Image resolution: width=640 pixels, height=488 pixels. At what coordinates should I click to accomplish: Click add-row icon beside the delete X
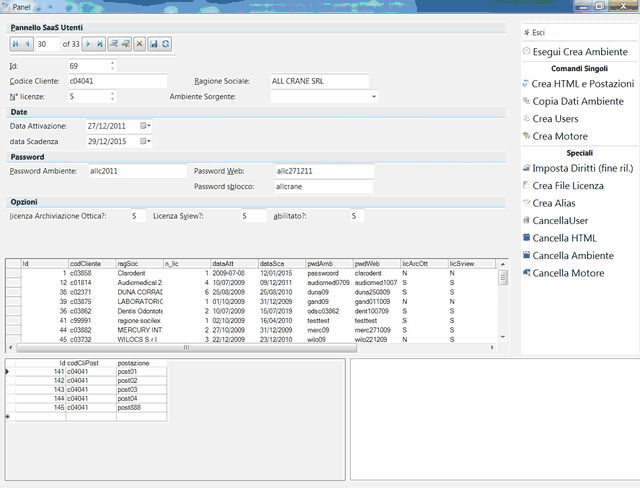point(126,44)
